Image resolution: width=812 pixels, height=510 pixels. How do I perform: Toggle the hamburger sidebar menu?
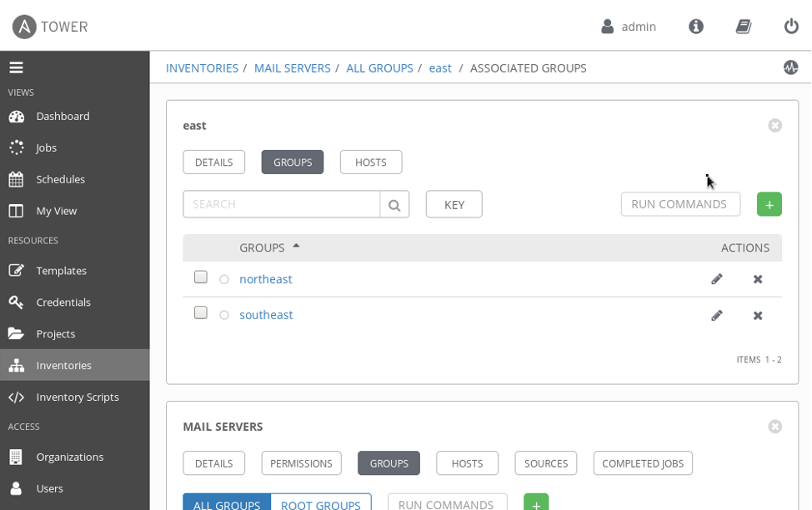16,67
